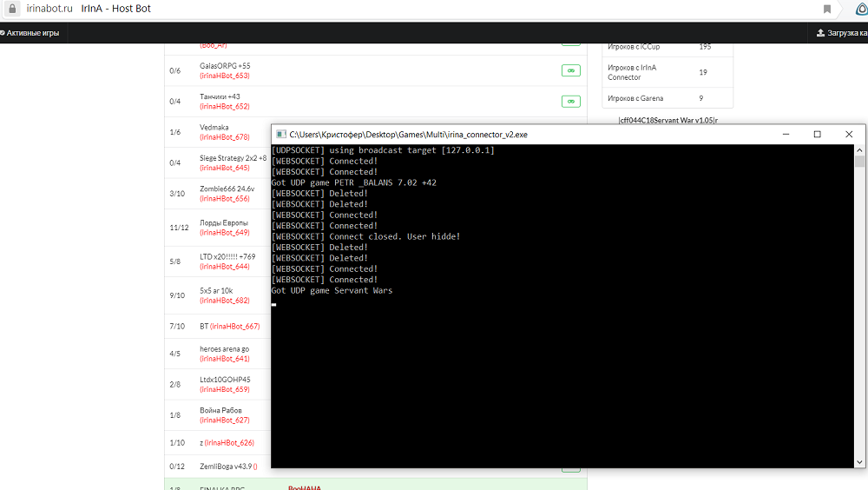The height and width of the screenshot is (490, 868).
Task: Click the 11/12 player count cell
Action: pos(179,228)
